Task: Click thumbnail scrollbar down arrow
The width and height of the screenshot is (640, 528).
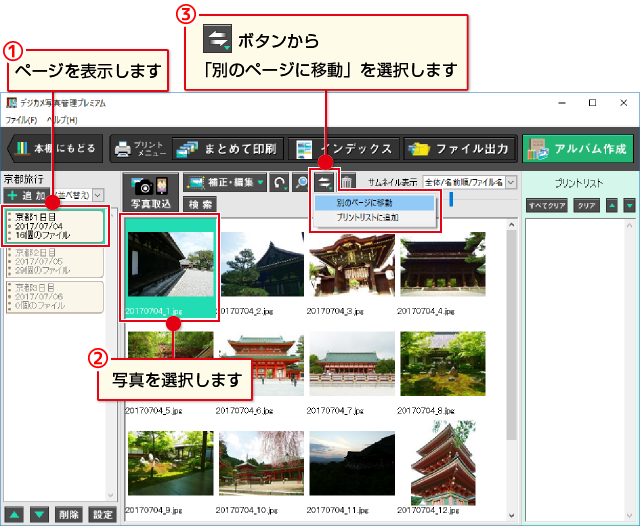Action: click(x=511, y=515)
